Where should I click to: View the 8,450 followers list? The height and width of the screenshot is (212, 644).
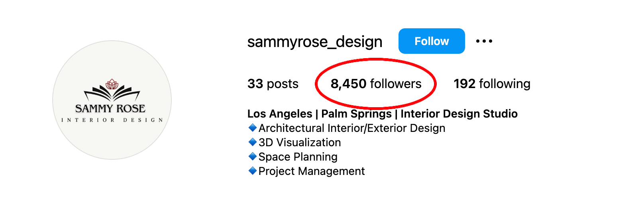(x=376, y=84)
